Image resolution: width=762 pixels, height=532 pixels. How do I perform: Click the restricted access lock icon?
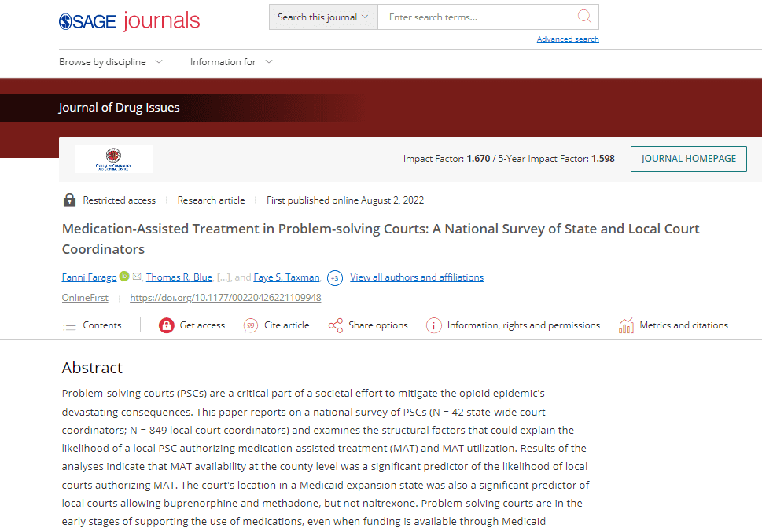(69, 200)
